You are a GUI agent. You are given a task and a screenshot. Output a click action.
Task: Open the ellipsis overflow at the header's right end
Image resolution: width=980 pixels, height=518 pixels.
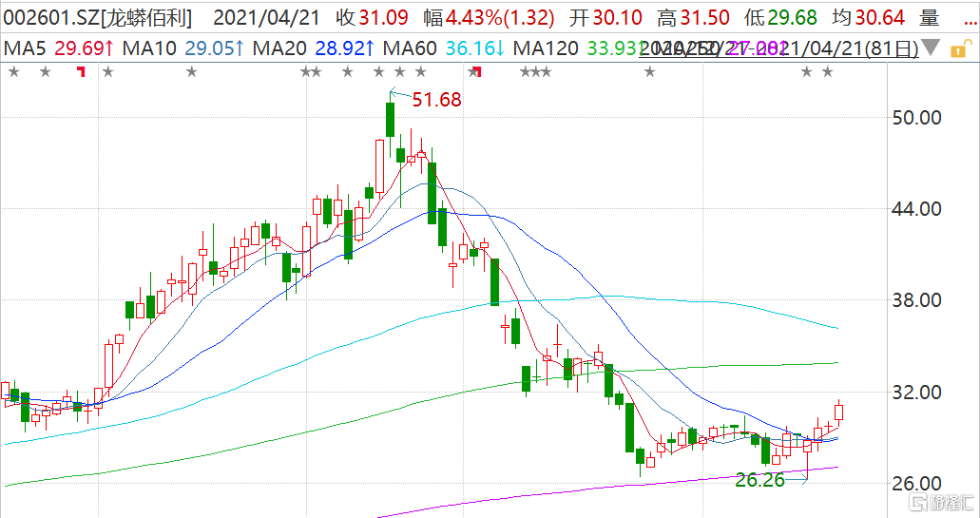pos(970,23)
